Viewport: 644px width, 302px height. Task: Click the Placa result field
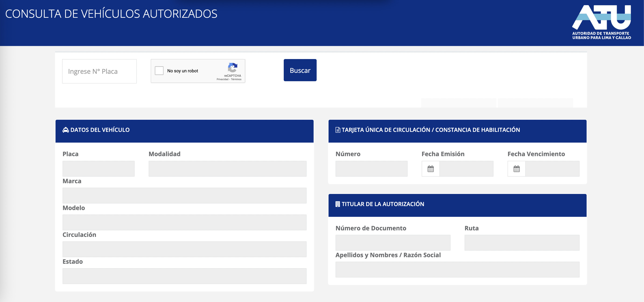pyautogui.click(x=98, y=169)
